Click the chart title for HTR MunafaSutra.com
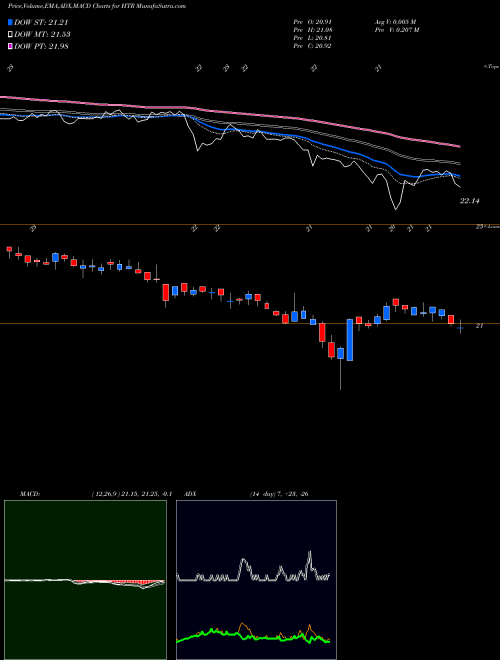 tap(97, 6)
